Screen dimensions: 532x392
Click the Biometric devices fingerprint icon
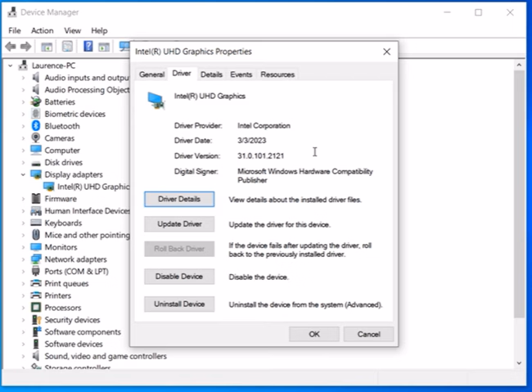coord(36,114)
